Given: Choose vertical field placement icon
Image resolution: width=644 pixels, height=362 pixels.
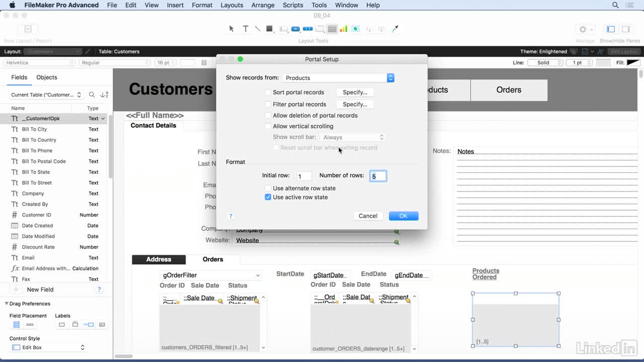Looking at the screenshot, I should coord(16,325).
